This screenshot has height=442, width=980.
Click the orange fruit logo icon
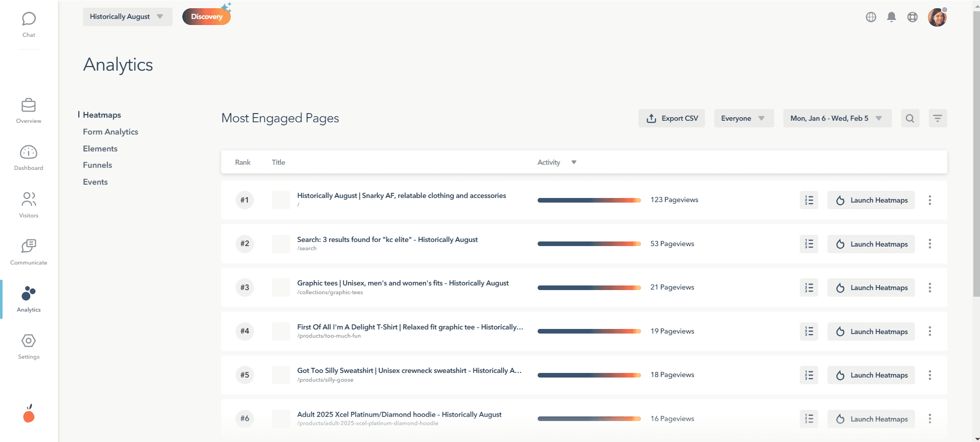coord(29,413)
